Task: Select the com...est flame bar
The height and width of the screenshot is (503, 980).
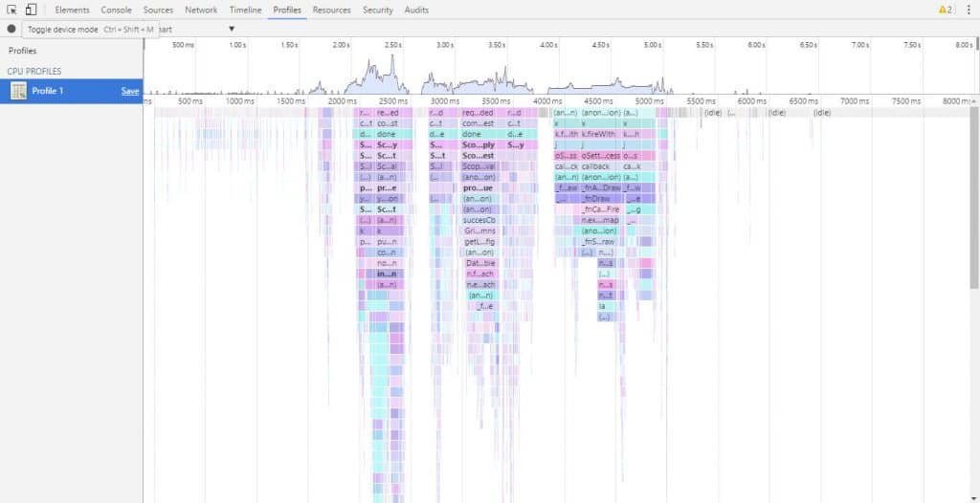Action: [x=478, y=123]
